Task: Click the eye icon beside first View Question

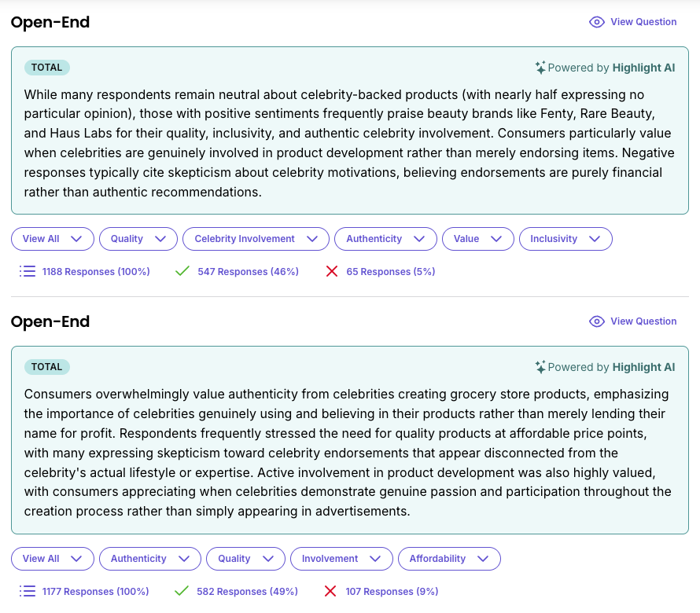Action: 597,22
